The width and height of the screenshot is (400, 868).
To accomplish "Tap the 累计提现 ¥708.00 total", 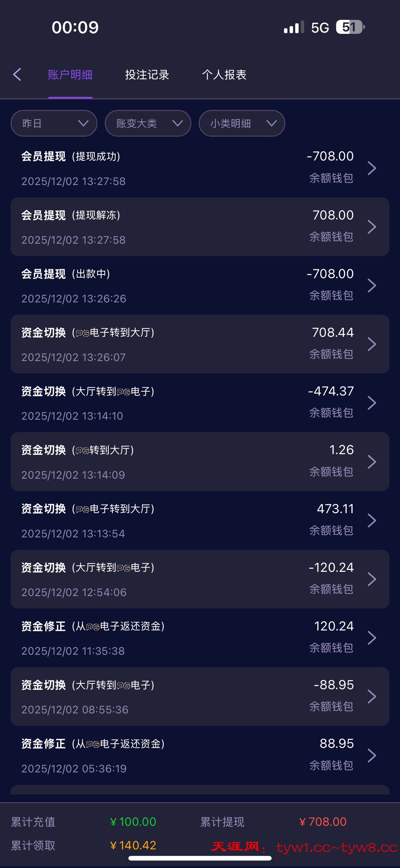I will point(322,822).
